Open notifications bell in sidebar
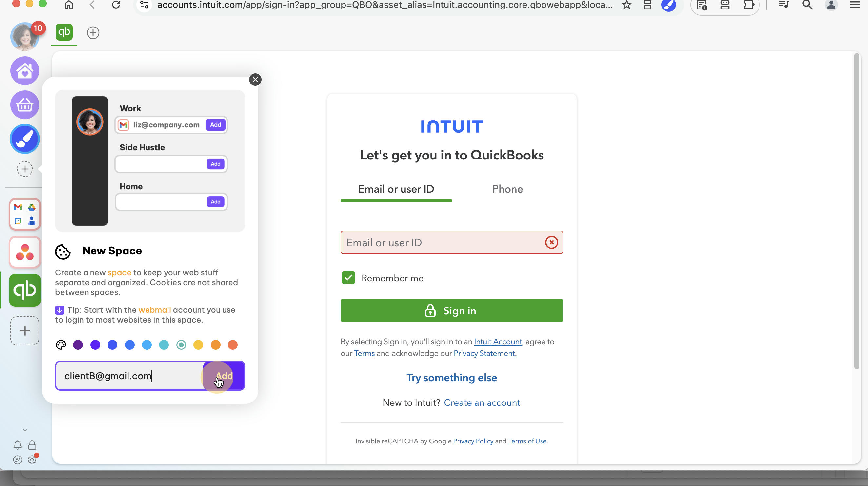Viewport: 868px width, 486px height. click(x=17, y=445)
